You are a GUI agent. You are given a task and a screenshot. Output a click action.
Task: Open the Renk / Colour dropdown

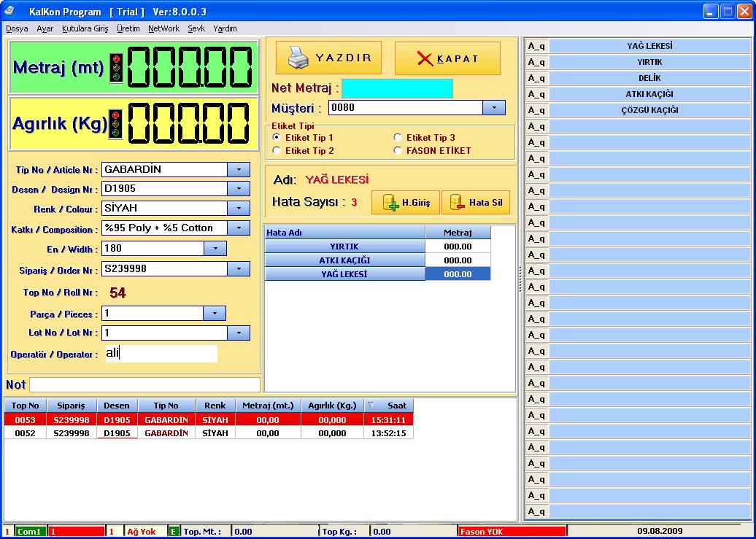239,209
